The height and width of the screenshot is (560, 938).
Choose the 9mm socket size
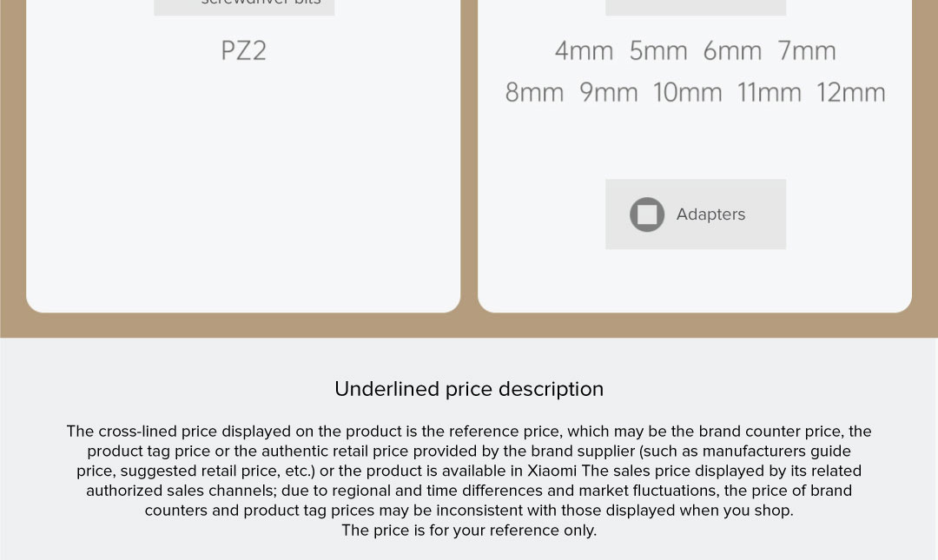click(609, 93)
